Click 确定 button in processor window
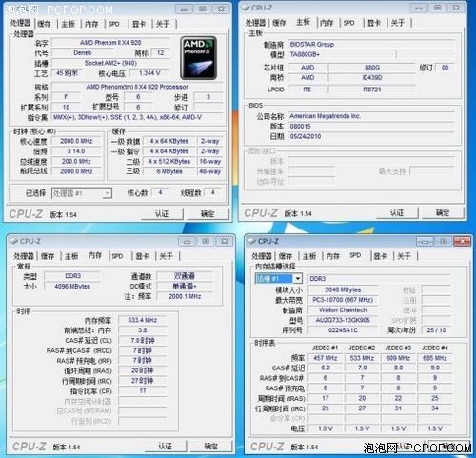Viewport: 476px width, 458px height. click(208, 213)
